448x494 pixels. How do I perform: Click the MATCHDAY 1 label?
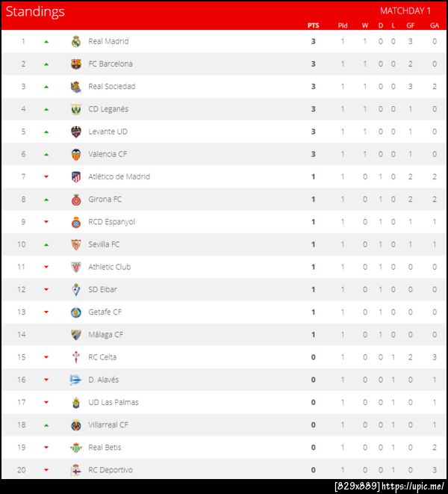[405, 10]
